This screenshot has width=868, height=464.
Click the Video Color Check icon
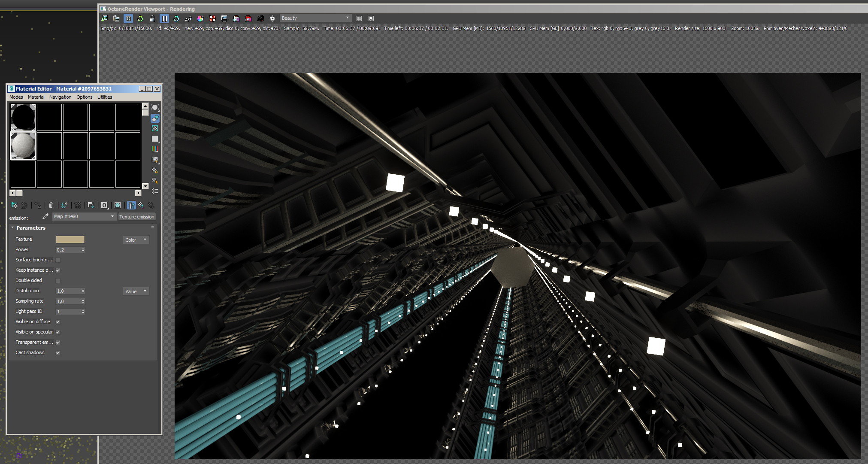coord(155,149)
